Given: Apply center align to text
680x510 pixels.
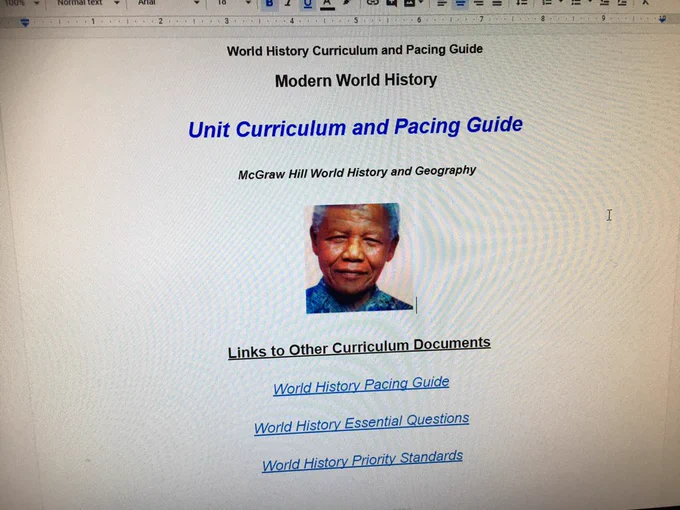Looking at the screenshot, I should [461, 3].
